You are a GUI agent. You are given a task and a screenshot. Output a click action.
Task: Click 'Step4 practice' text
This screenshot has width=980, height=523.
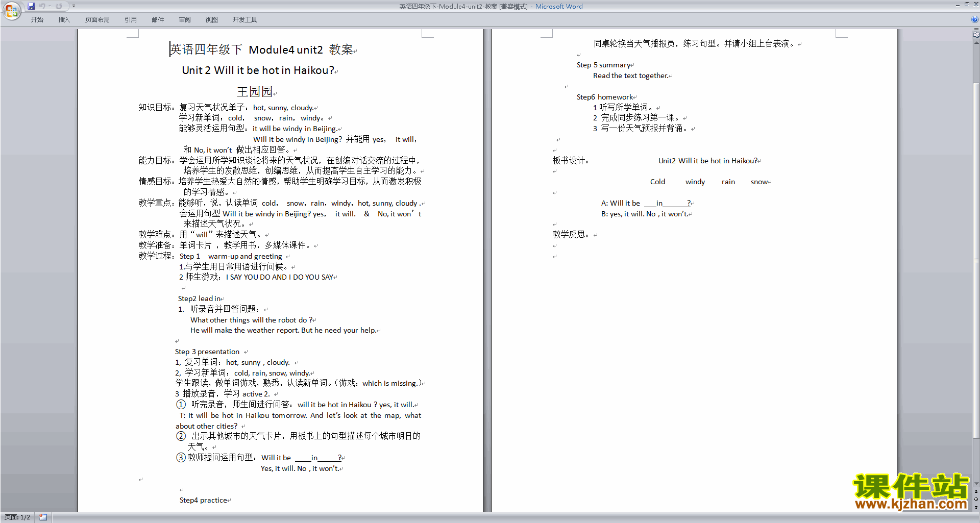[x=203, y=500]
